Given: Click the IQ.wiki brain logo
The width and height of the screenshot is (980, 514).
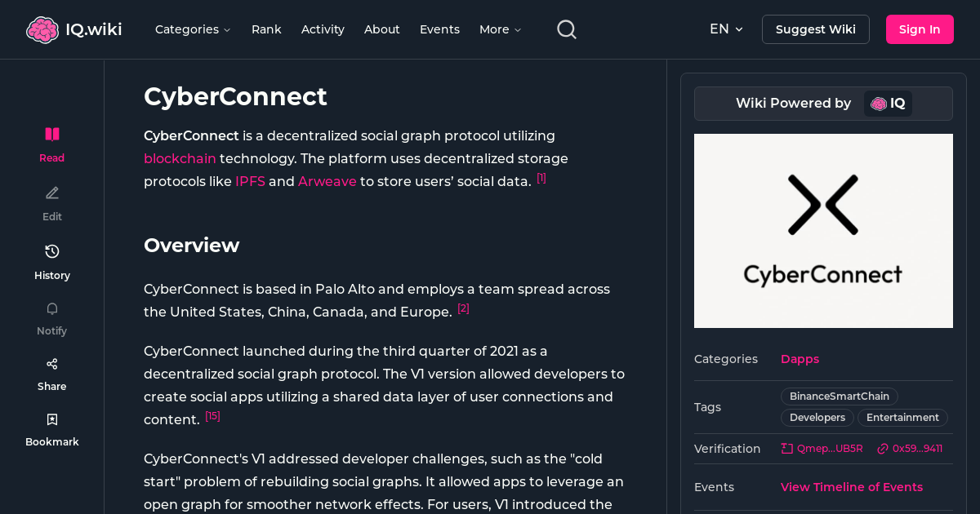Looking at the screenshot, I should point(43,29).
